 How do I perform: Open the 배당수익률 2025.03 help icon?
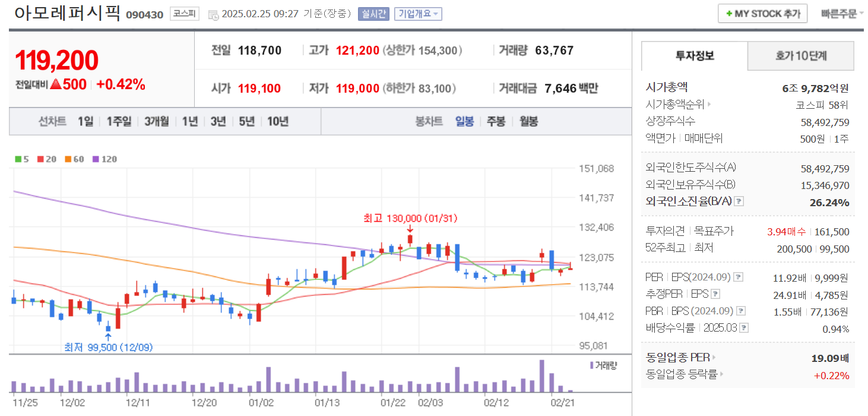(743, 329)
